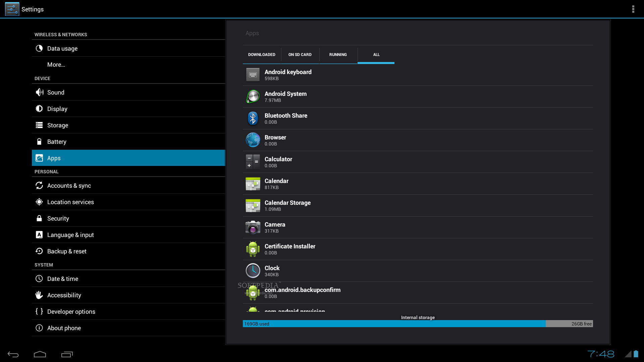Image resolution: width=644 pixels, height=362 pixels.
Task: Click the Sound speaker icon
Action: [x=40, y=92]
